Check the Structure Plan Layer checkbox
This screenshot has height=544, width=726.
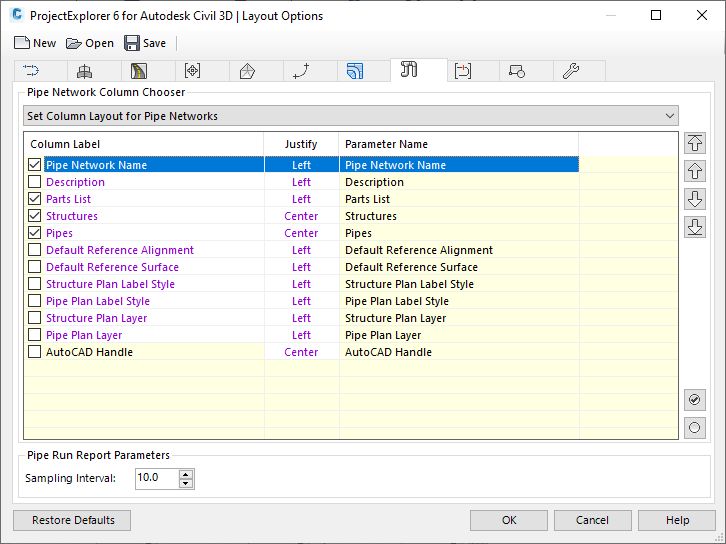pyautogui.click(x=34, y=318)
